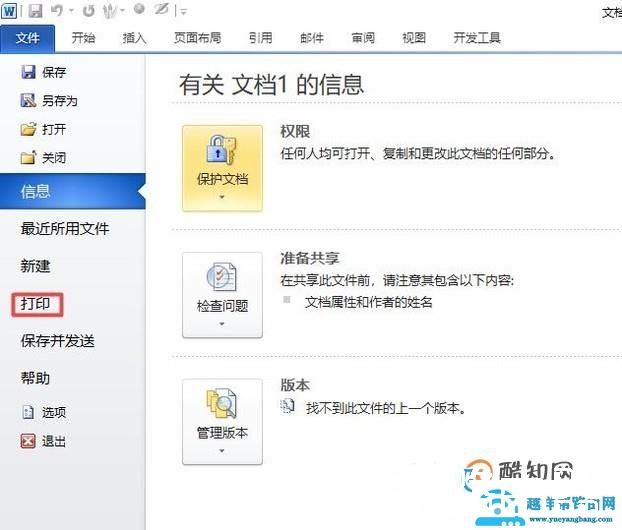This screenshot has width=622, height=530.
Task: Click the checklist inspect document icon
Action: [x=221, y=277]
